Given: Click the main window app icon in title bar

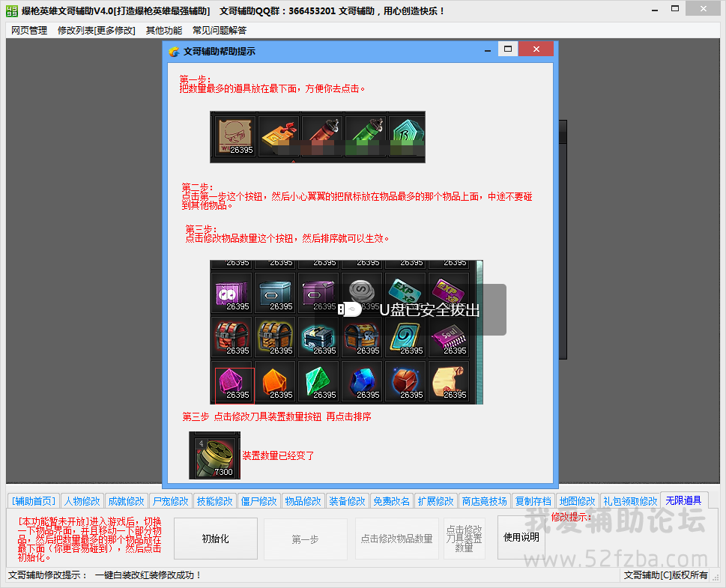Looking at the screenshot, I should pyautogui.click(x=11, y=10).
